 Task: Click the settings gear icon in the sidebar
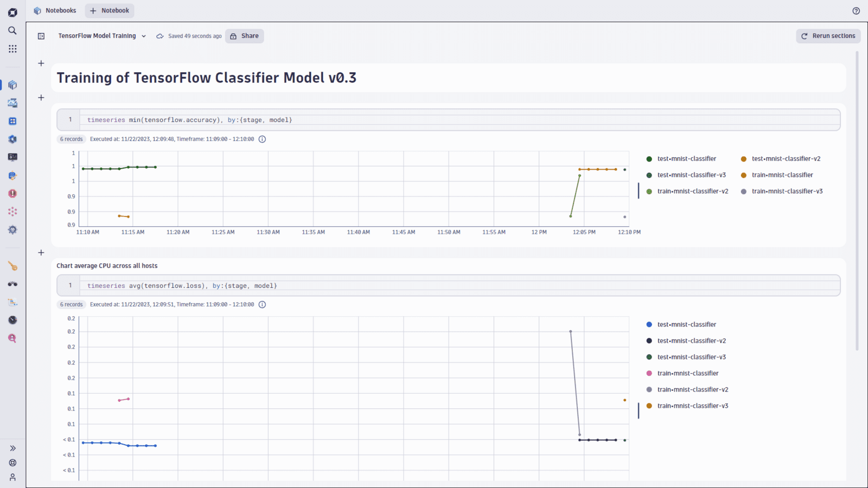(12, 229)
